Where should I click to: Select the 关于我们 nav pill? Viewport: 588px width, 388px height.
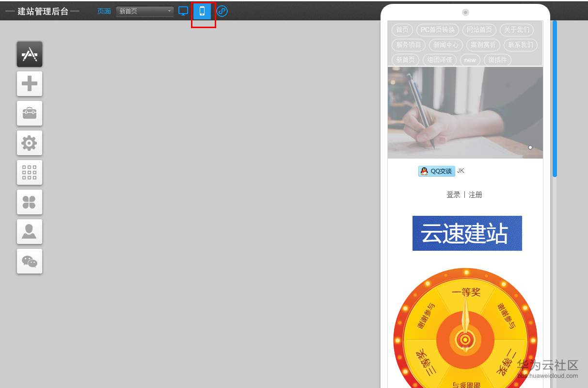[517, 30]
